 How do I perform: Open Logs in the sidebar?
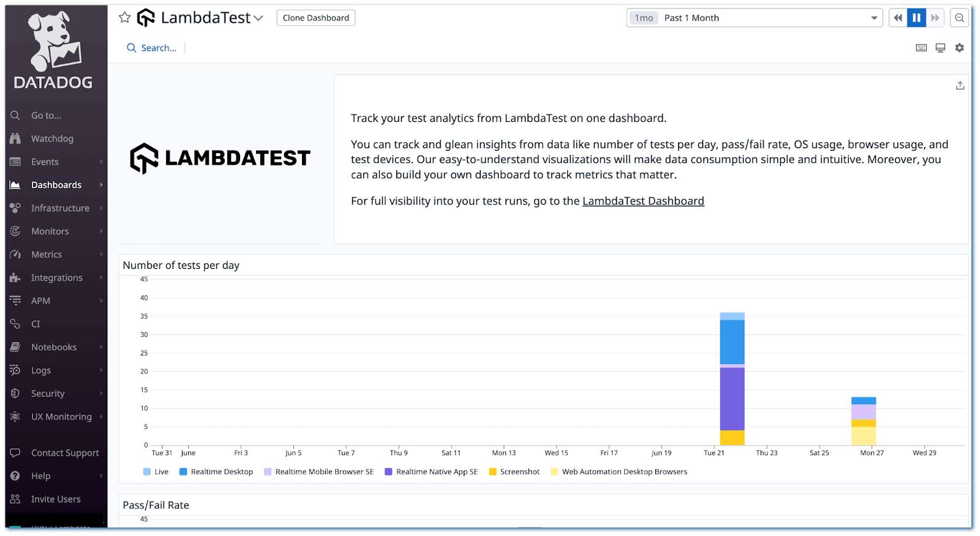click(x=56, y=371)
